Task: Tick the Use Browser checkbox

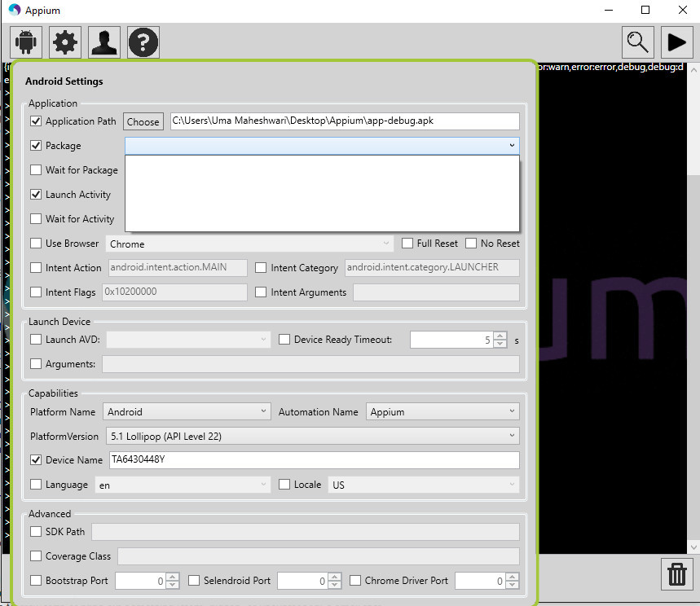Action: pos(36,244)
